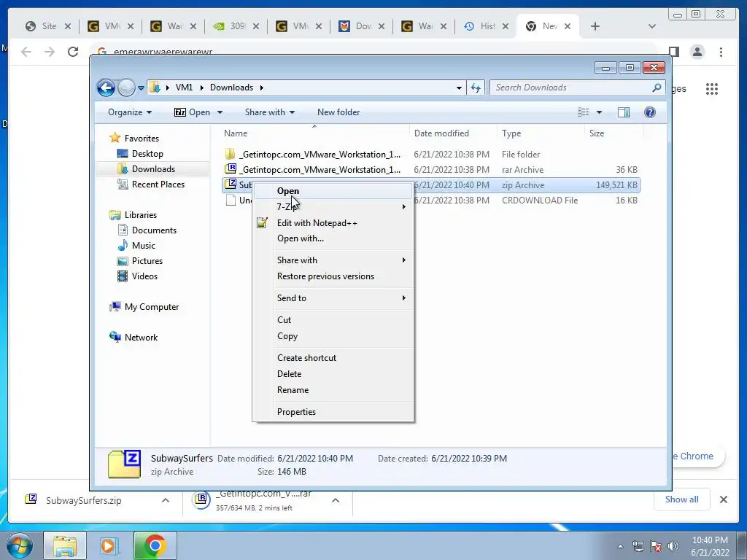Click the Search Downloads field
Screen dimensions: 747x560
(x=577, y=87)
